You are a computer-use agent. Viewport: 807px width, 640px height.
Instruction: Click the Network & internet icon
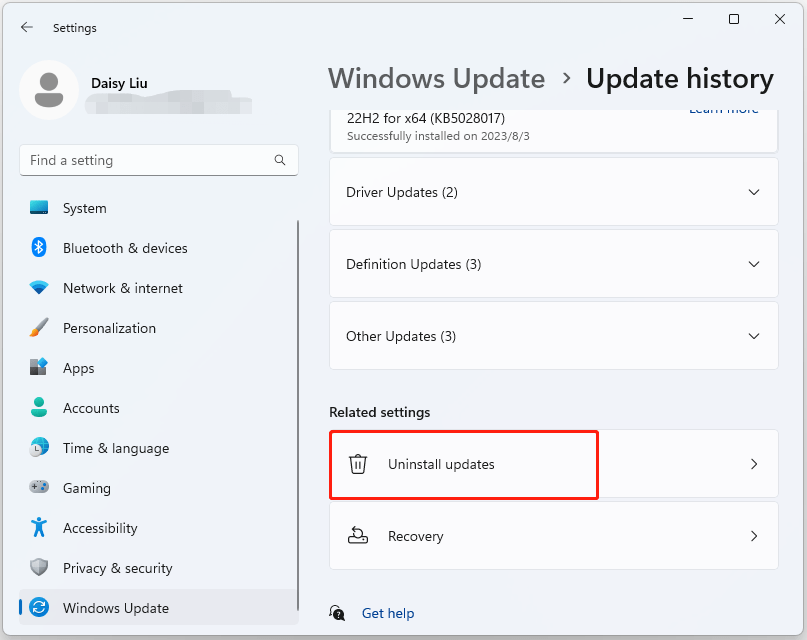38,288
